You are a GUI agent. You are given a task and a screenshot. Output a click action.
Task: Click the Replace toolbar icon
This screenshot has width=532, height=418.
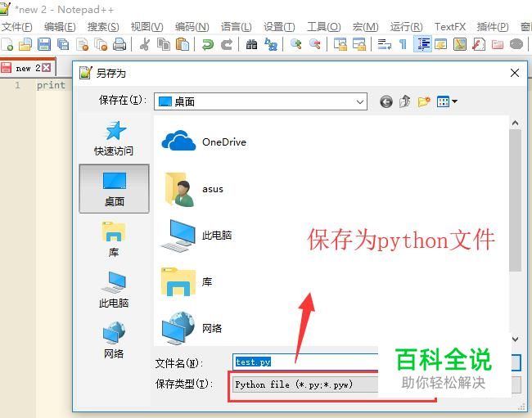coord(271,44)
